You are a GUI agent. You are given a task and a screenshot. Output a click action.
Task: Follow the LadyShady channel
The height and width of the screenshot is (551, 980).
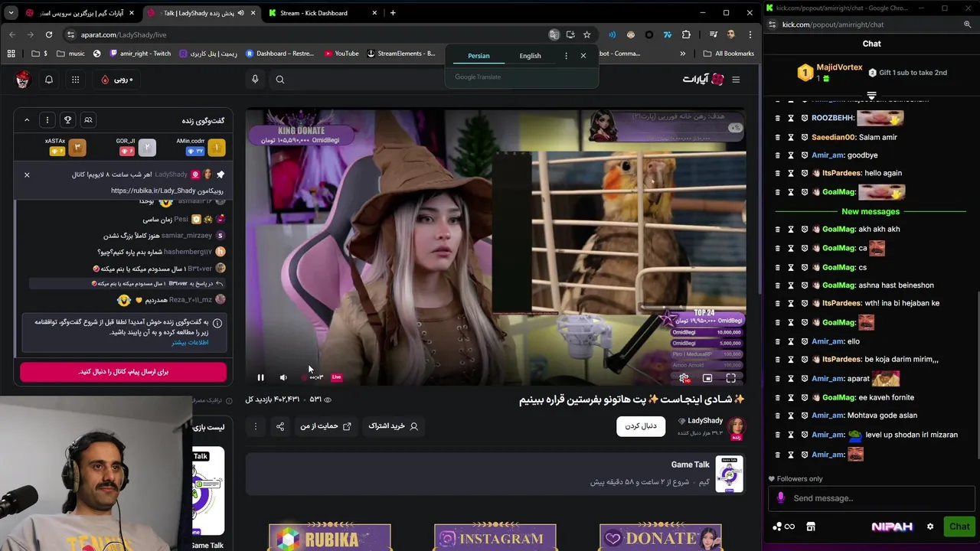(641, 426)
